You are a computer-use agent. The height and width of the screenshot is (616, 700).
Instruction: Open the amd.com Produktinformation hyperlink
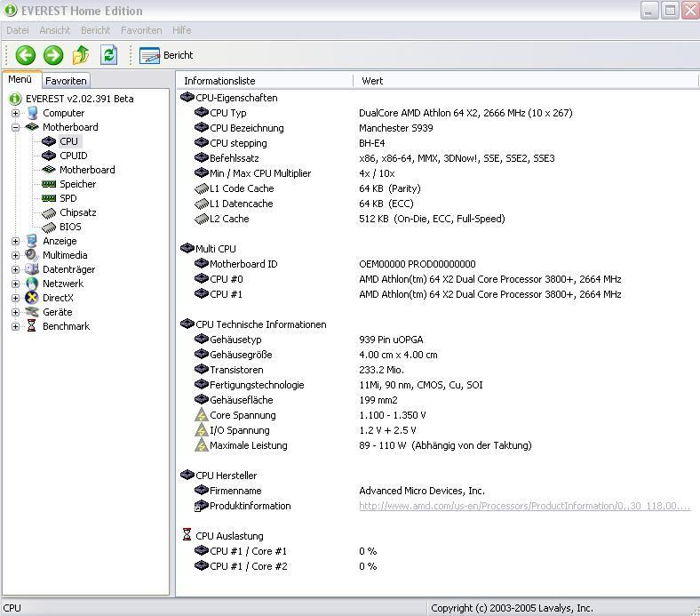pos(524,506)
